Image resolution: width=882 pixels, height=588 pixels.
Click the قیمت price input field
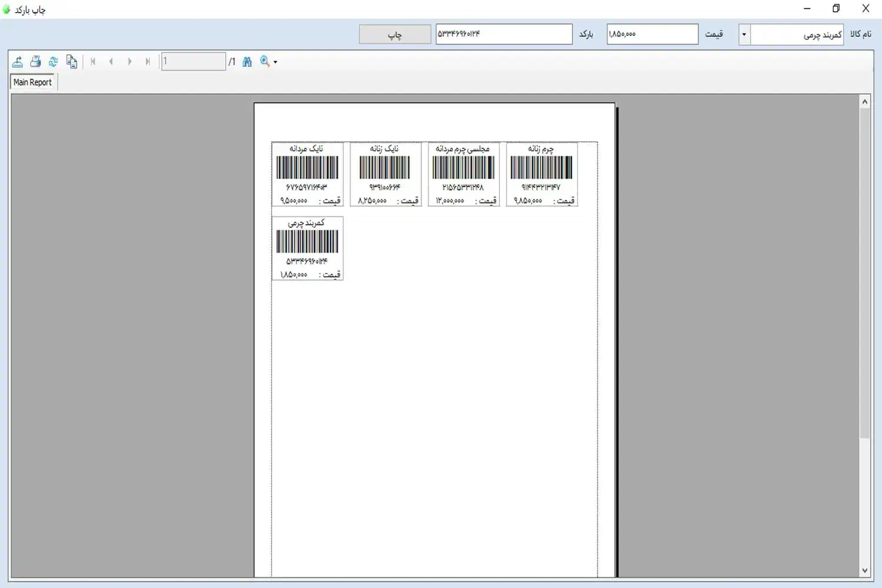(x=652, y=34)
